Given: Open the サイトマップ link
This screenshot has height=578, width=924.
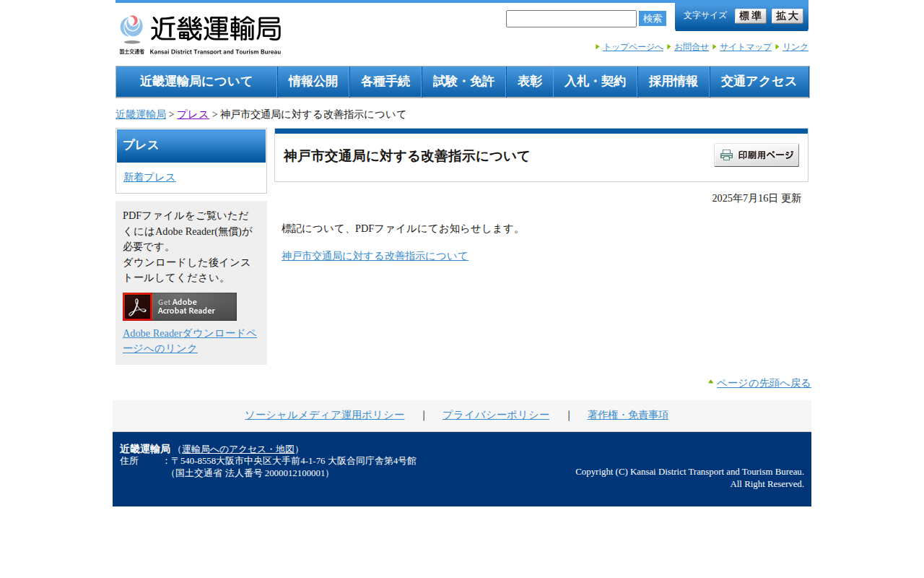Looking at the screenshot, I should [746, 47].
